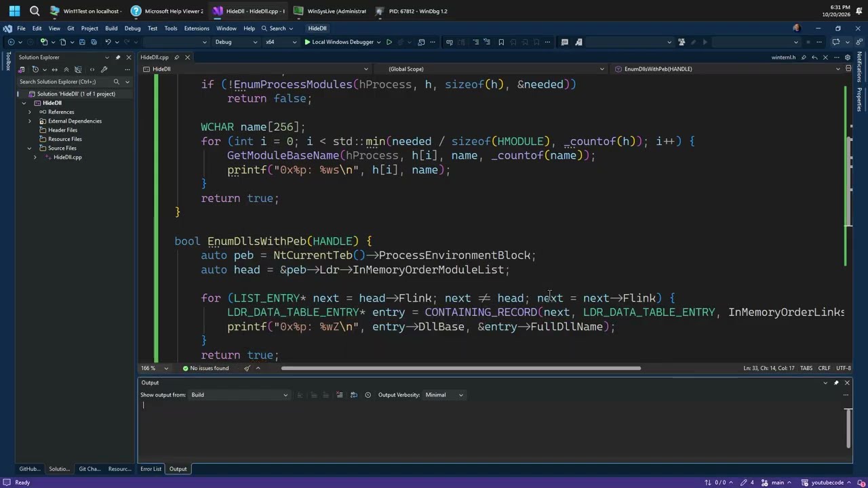
Task: Open the x64 platform dropdown
Action: click(x=281, y=42)
